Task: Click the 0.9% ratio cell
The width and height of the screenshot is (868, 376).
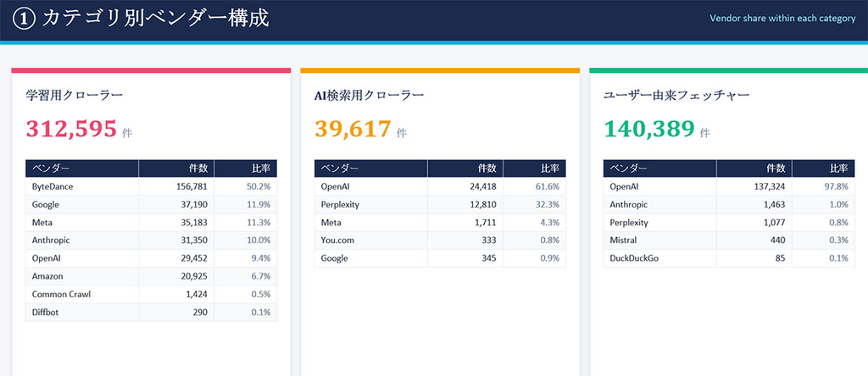Action: tap(535, 258)
